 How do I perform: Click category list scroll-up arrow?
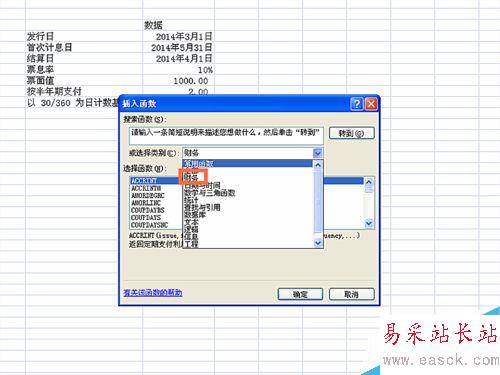pyautogui.click(x=318, y=165)
